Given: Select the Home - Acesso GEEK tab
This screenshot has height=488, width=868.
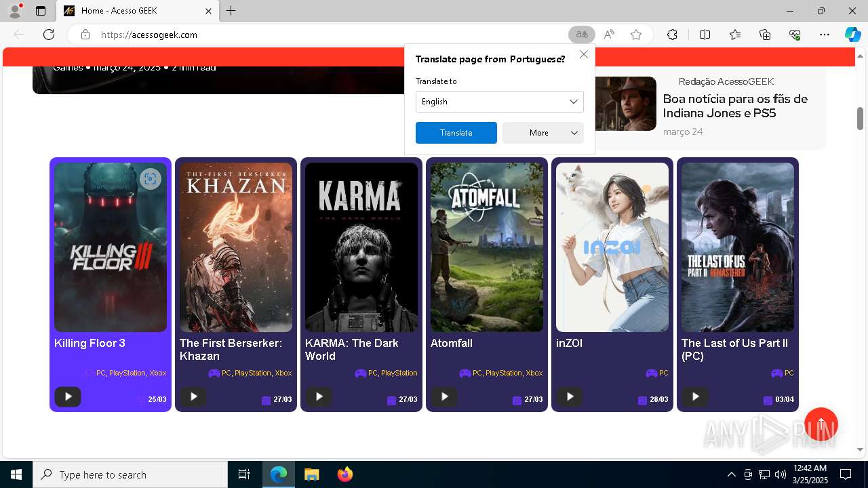Looking at the screenshot, I should (x=138, y=11).
